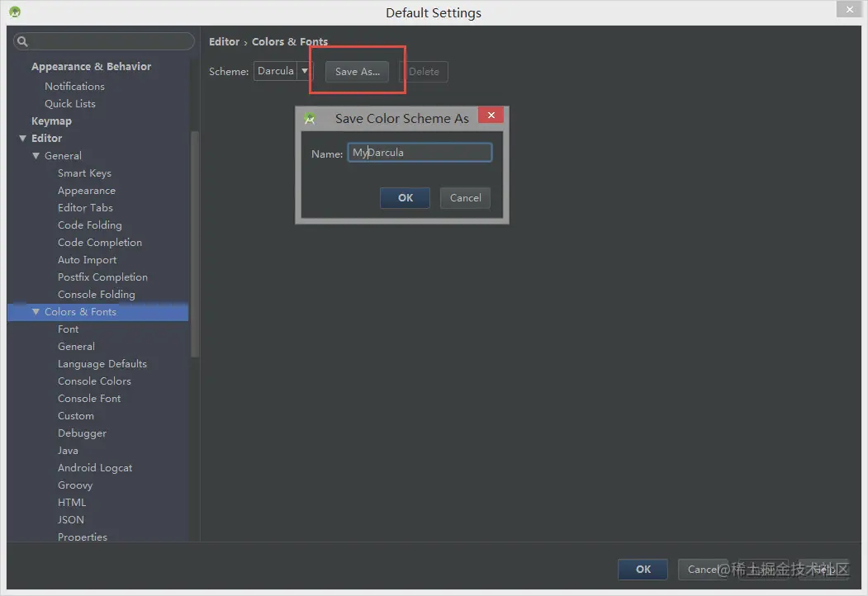Open Font under Colors & Fonts
868x596 pixels.
click(68, 329)
